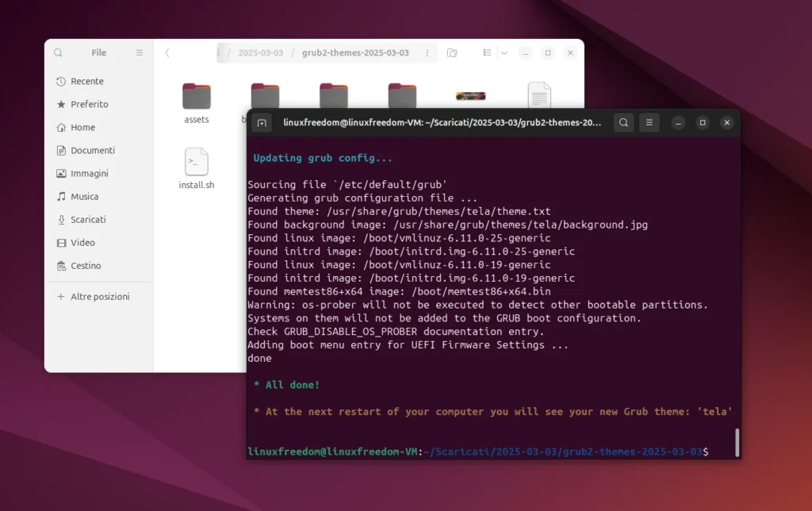Click the 'Sourcing file' line in terminal
Viewport: 812px width, 511px height.
(347, 185)
